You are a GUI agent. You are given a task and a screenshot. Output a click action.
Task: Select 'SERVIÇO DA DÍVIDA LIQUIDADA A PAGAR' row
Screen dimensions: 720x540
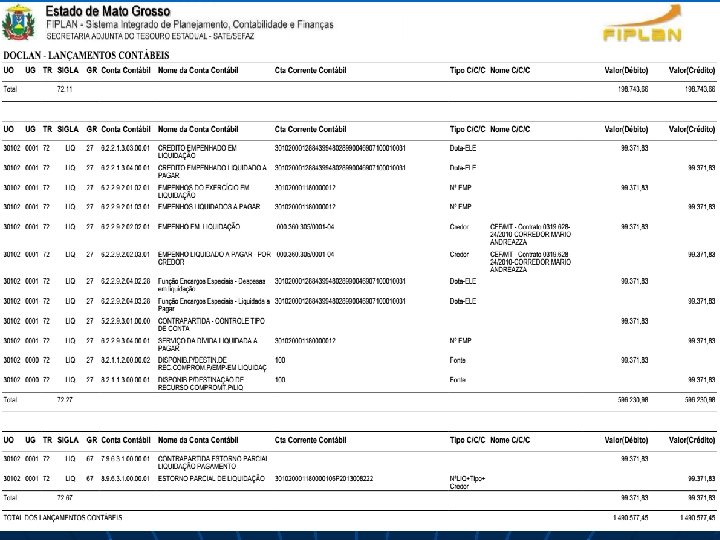(360, 344)
